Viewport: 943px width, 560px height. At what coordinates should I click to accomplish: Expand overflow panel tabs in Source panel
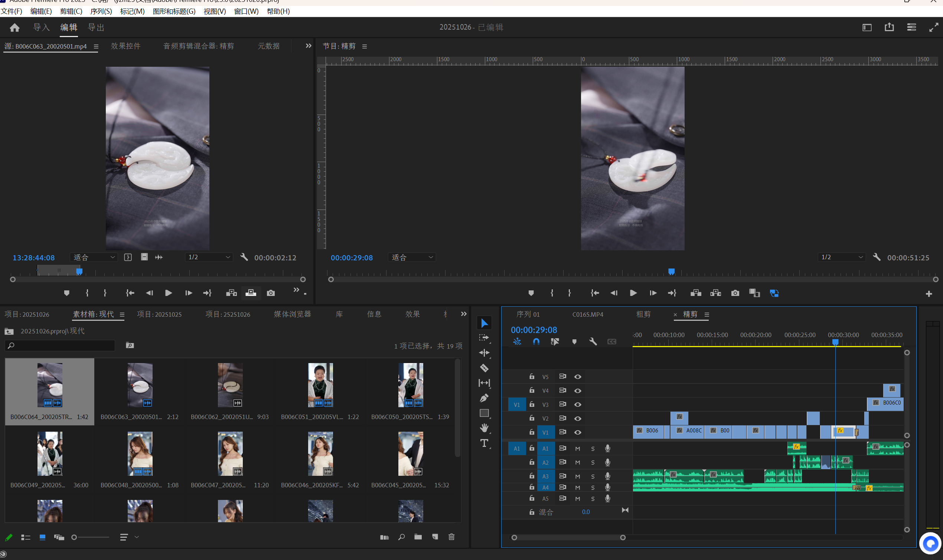309,46
